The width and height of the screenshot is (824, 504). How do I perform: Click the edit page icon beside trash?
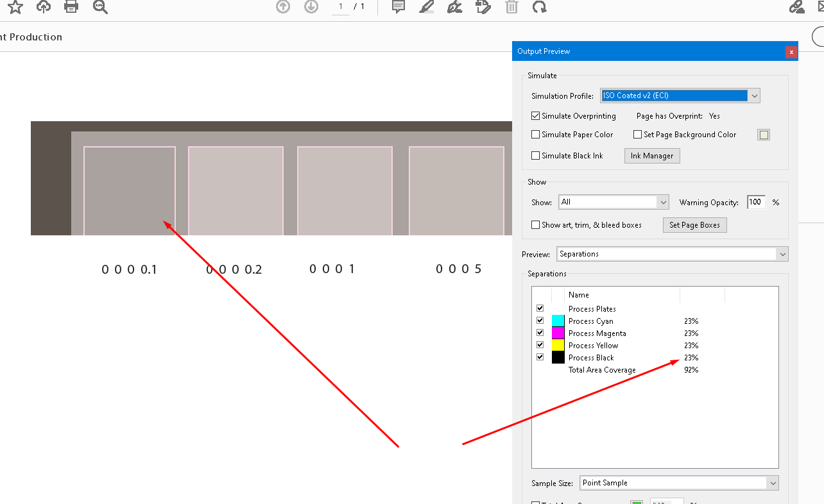[x=483, y=7]
